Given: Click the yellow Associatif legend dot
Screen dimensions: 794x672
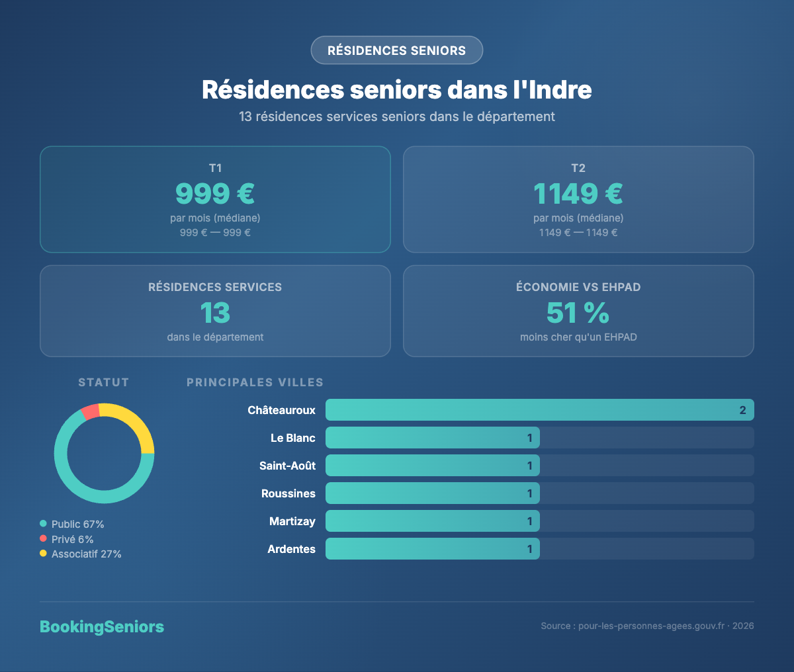Looking at the screenshot, I should coord(42,554).
